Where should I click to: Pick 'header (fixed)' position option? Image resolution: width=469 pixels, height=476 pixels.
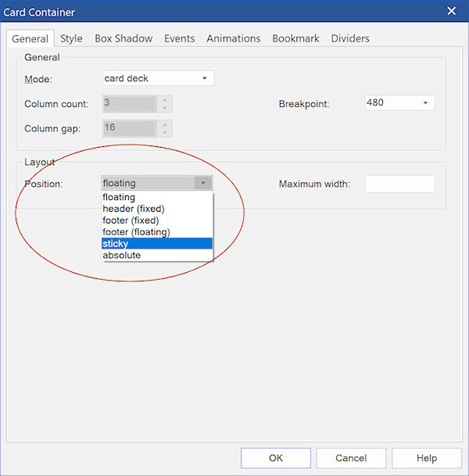[x=156, y=209]
